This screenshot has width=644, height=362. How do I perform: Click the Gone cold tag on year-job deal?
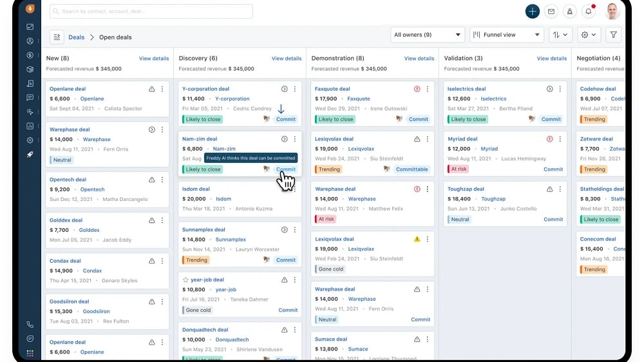(198, 310)
